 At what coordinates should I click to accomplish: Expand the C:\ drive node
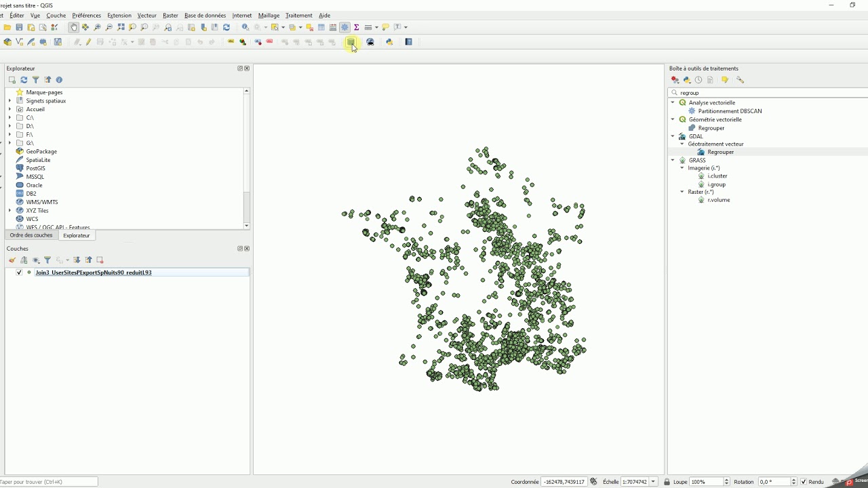pyautogui.click(x=10, y=118)
